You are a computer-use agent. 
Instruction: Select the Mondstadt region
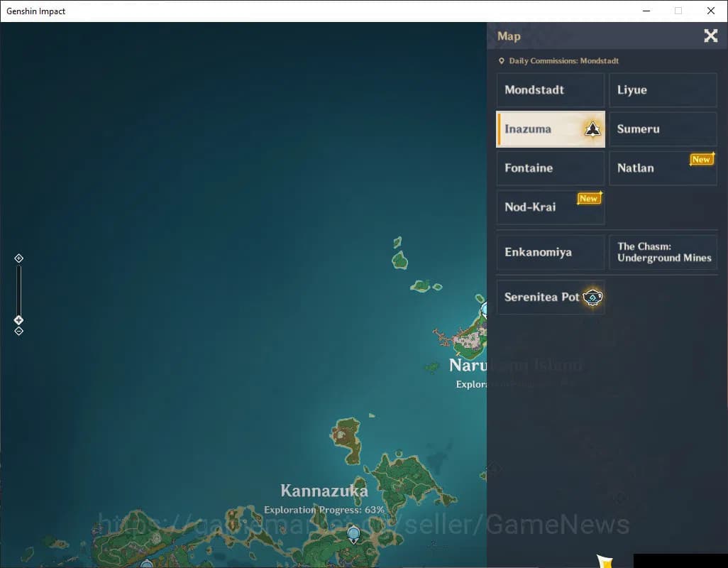tap(551, 90)
